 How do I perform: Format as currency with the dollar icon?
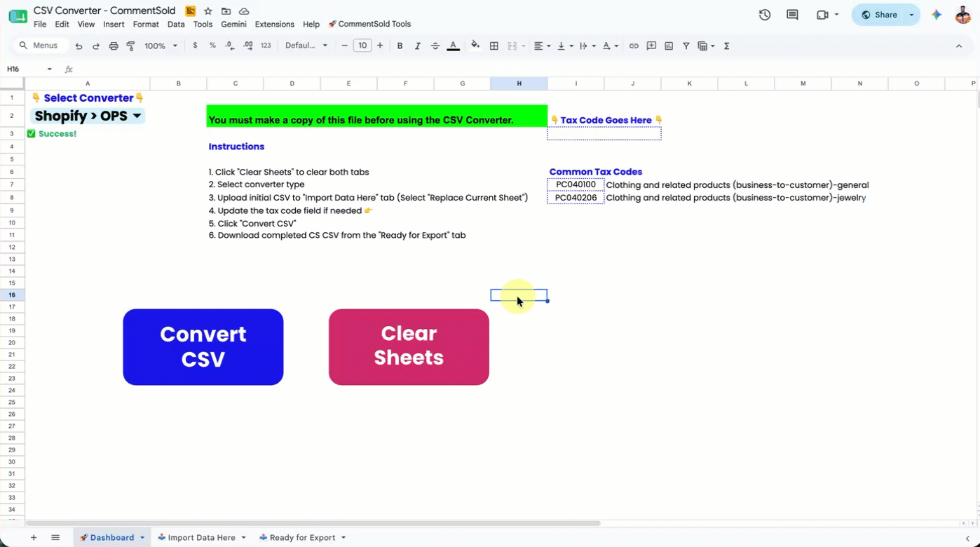click(195, 46)
